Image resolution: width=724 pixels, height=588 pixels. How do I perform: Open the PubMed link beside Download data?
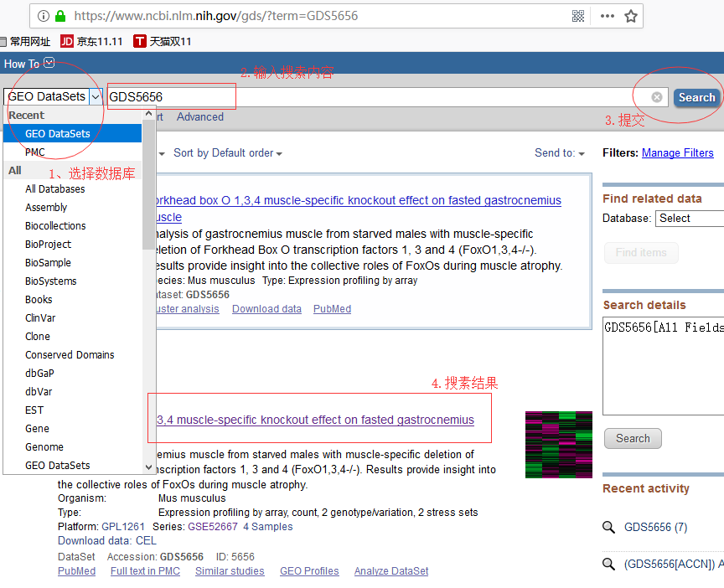pyautogui.click(x=332, y=309)
